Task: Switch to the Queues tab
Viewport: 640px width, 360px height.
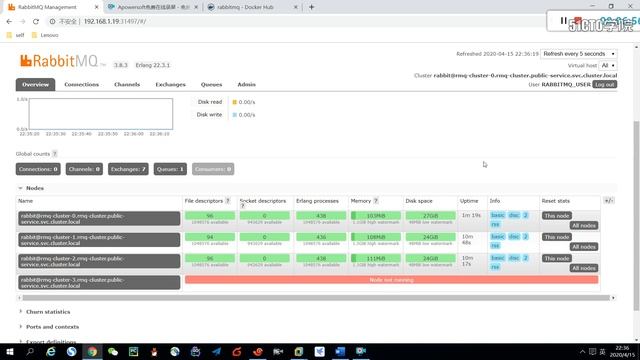Action: [211, 84]
